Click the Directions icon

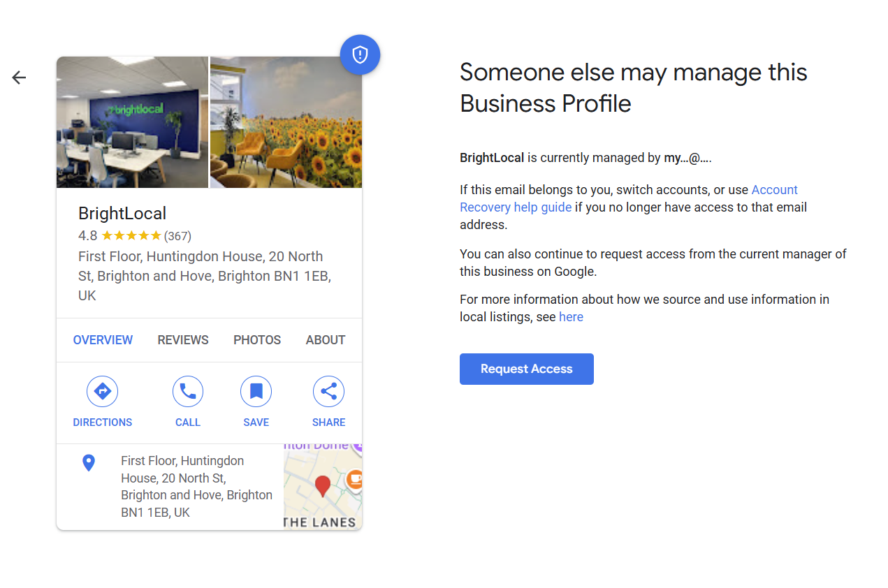tap(102, 391)
